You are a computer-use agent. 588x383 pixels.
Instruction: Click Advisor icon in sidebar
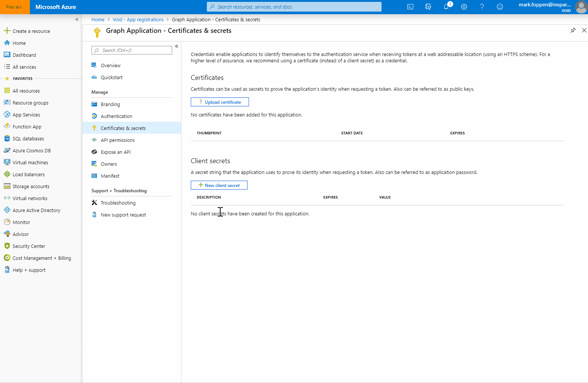7,234
